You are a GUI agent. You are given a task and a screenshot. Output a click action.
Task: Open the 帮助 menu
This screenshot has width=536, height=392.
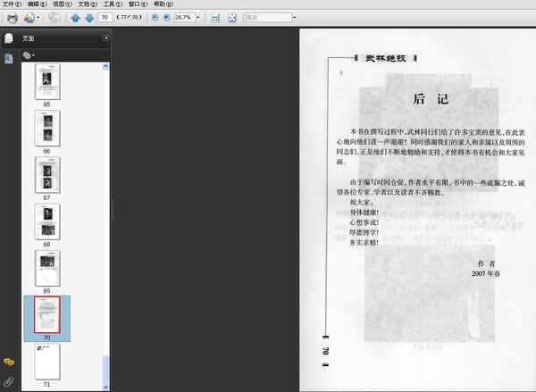tap(163, 4)
